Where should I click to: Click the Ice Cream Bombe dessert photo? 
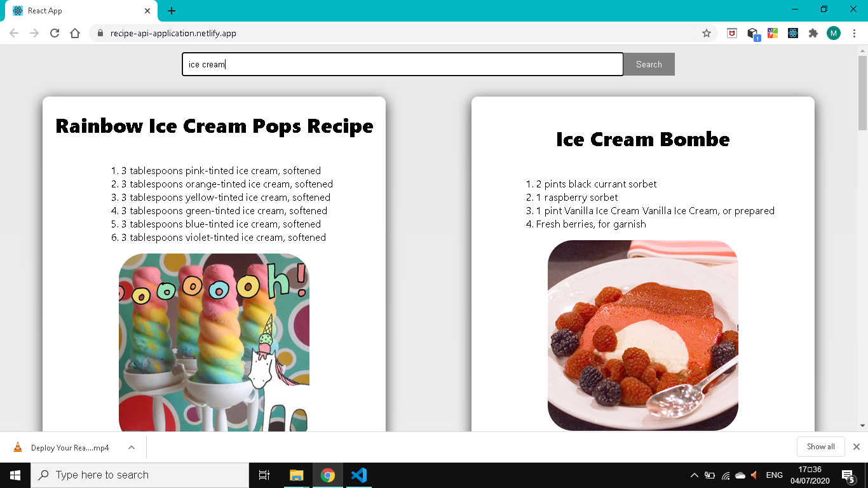pos(643,335)
